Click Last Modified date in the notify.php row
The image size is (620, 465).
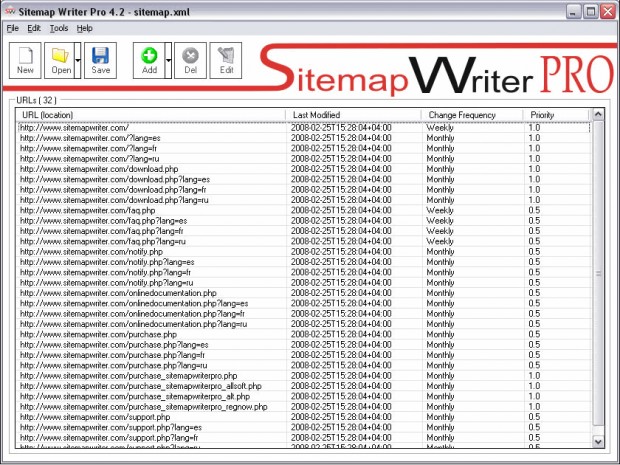point(341,251)
